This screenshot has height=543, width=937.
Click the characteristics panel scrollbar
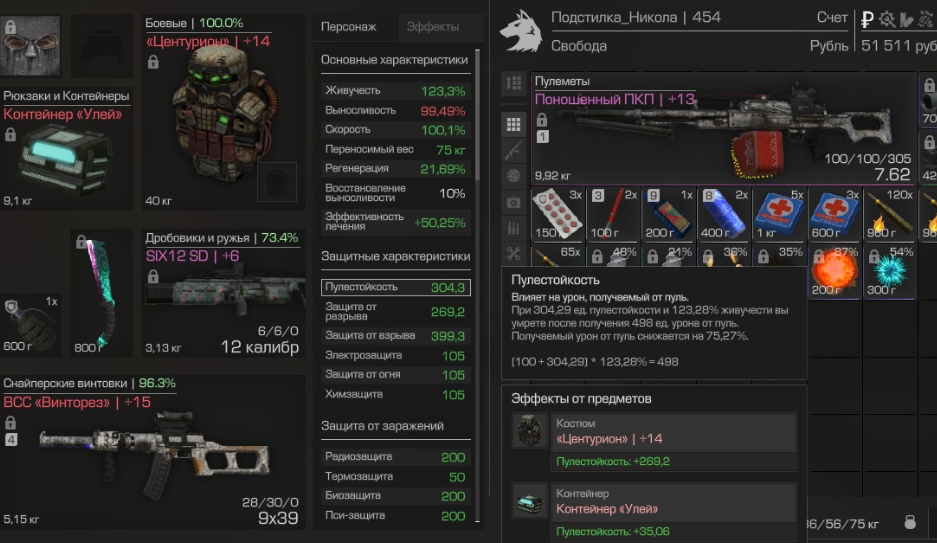click(477, 115)
